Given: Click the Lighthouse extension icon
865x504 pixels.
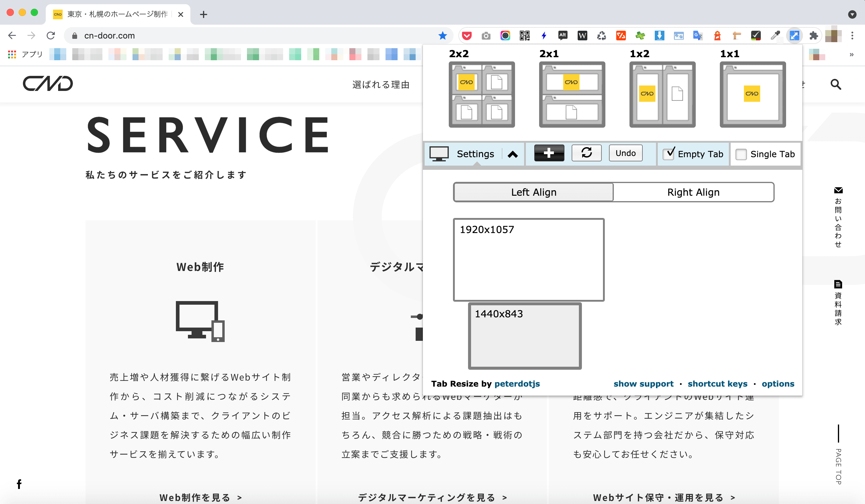Looking at the screenshot, I should [717, 36].
